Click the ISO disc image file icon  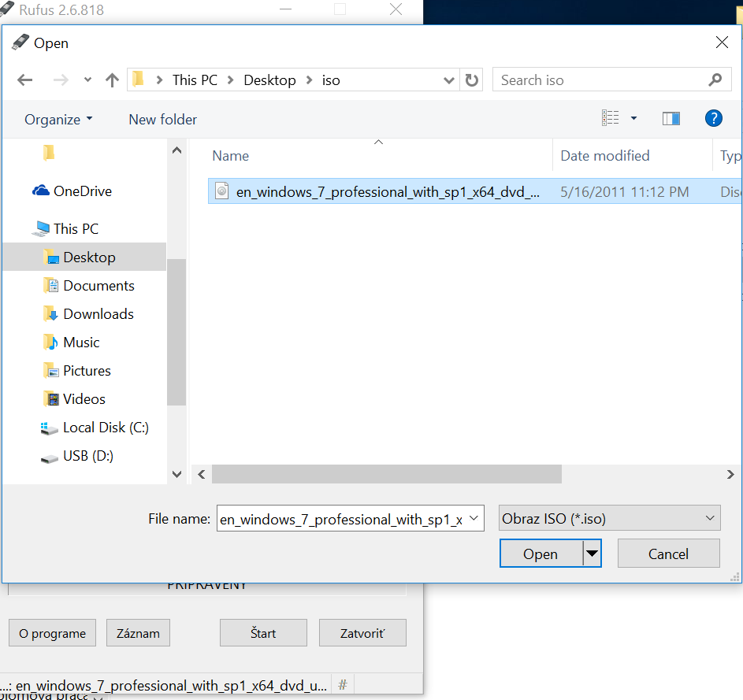(221, 191)
